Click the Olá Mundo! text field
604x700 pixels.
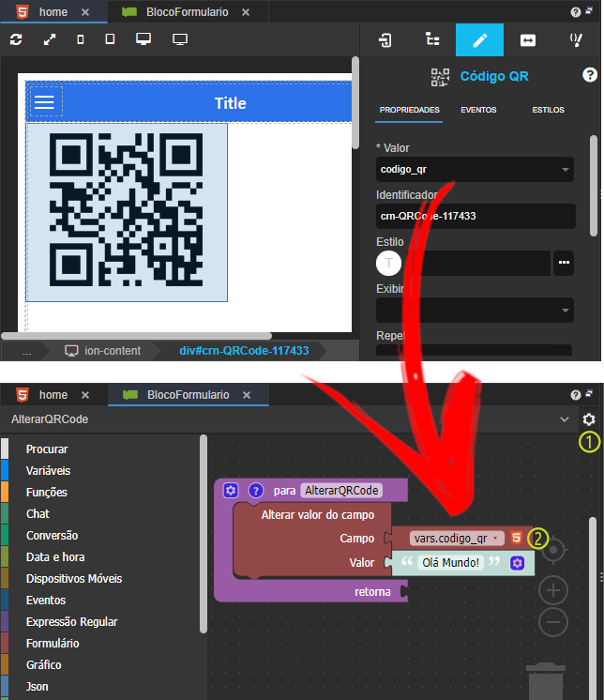pos(450,562)
